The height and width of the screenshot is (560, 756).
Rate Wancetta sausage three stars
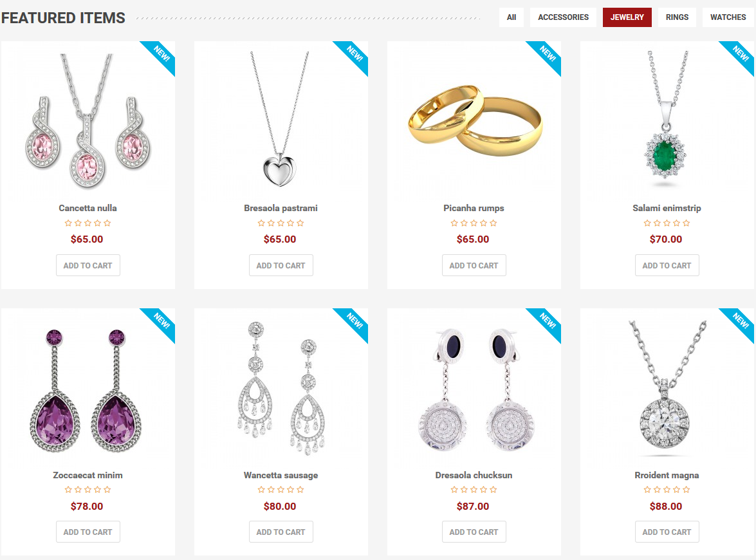(281, 490)
